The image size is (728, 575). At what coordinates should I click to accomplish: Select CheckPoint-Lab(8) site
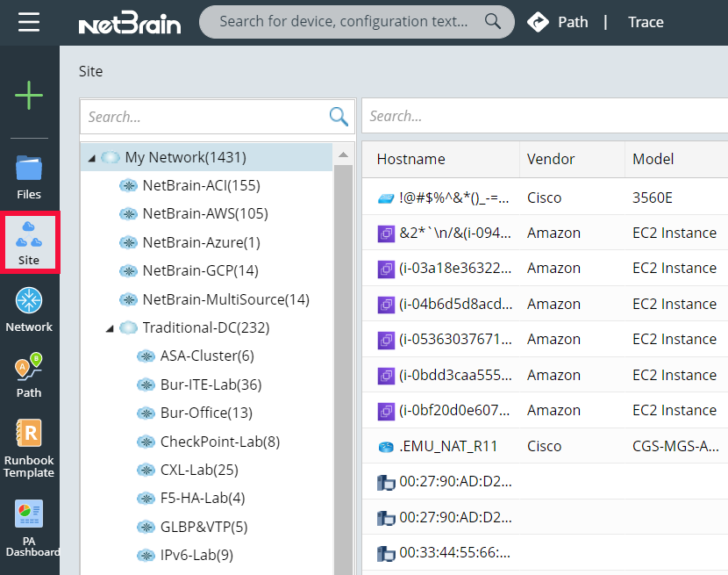[x=220, y=442]
